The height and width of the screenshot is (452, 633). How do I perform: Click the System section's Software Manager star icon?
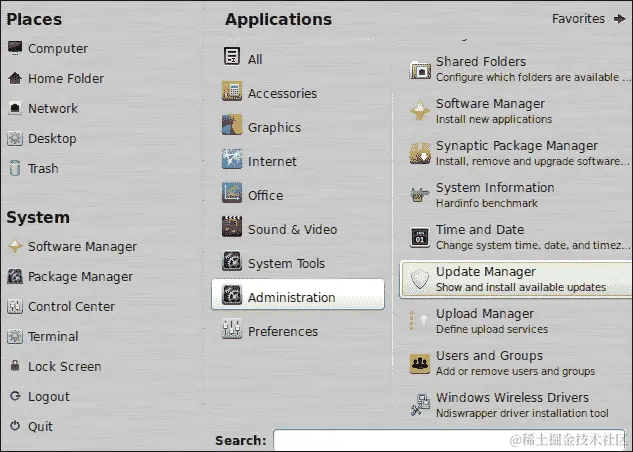[15, 246]
